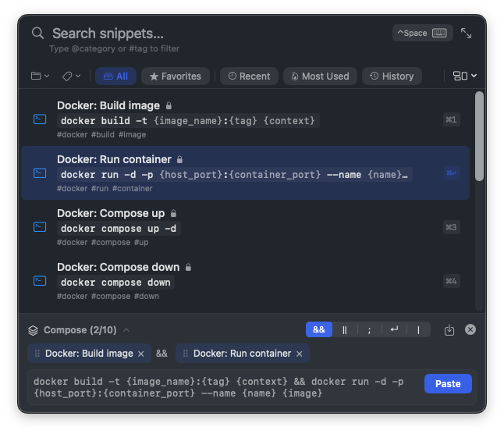Click lock icon beside Docker: Build image title

(169, 105)
